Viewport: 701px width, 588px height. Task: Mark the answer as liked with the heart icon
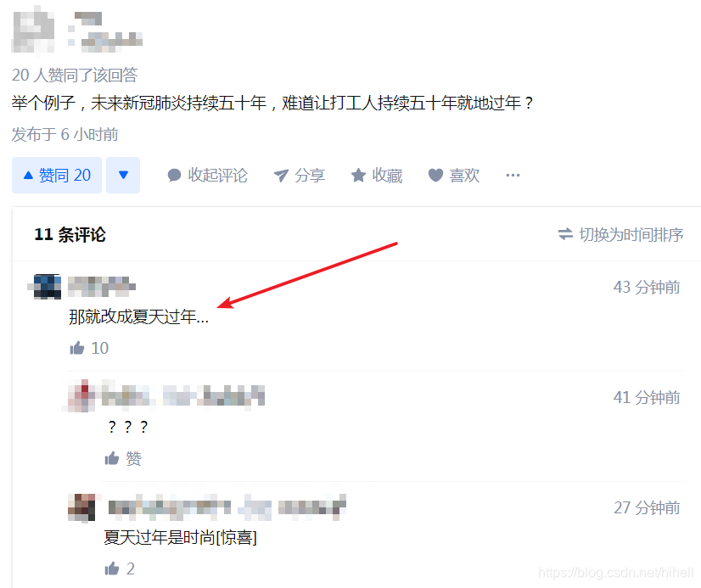pos(435,175)
